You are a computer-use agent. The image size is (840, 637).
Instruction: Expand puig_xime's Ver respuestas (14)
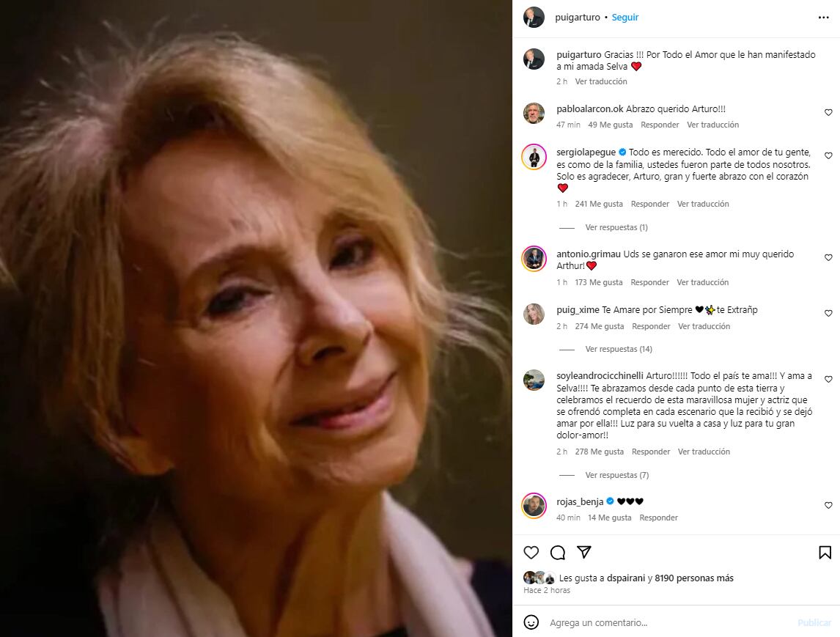pyautogui.click(x=618, y=349)
